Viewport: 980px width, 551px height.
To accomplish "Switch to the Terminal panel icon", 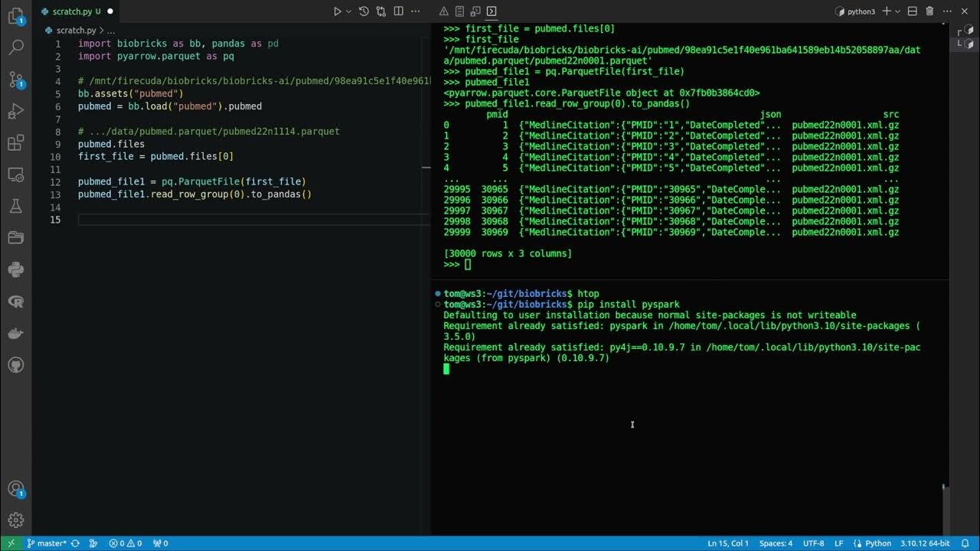I will [492, 11].
